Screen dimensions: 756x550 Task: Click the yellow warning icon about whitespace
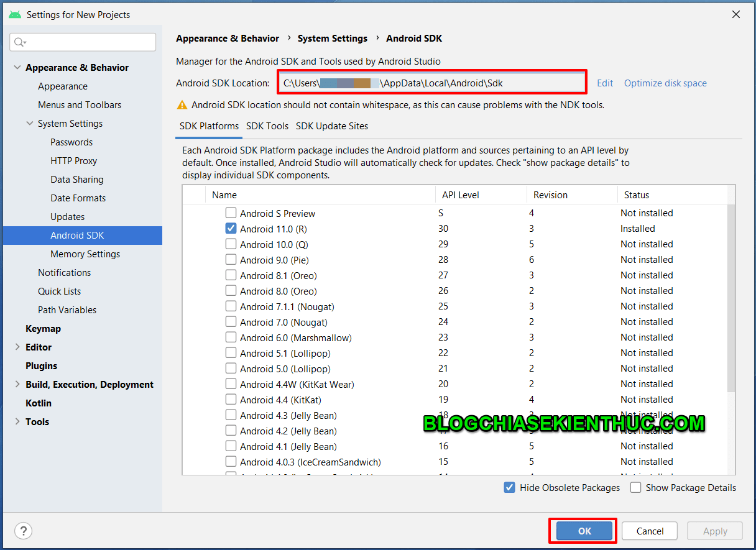coord(182,105)
